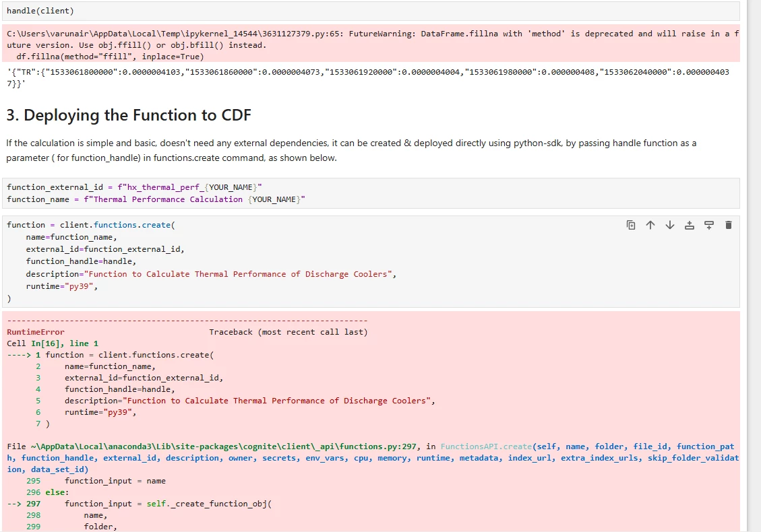Move the active cell down
The height and width of the screenshot is (532, 761).
(x=670, y=225)
